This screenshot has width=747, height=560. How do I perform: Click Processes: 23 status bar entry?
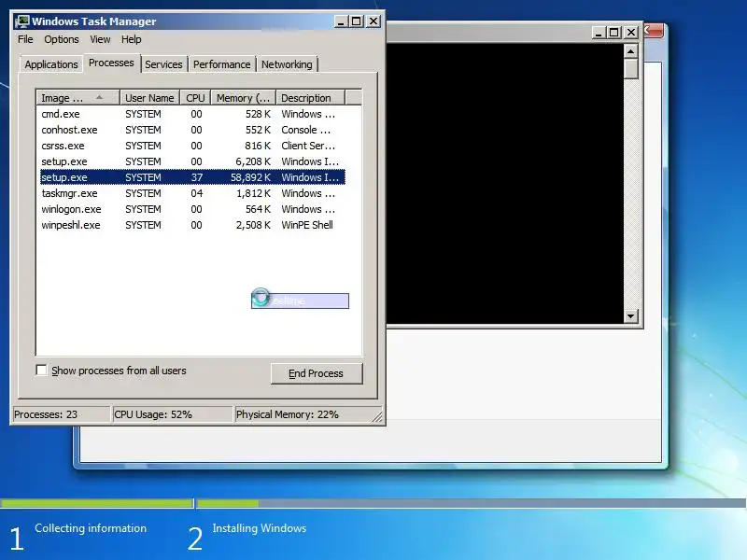[x=61, y=414]
